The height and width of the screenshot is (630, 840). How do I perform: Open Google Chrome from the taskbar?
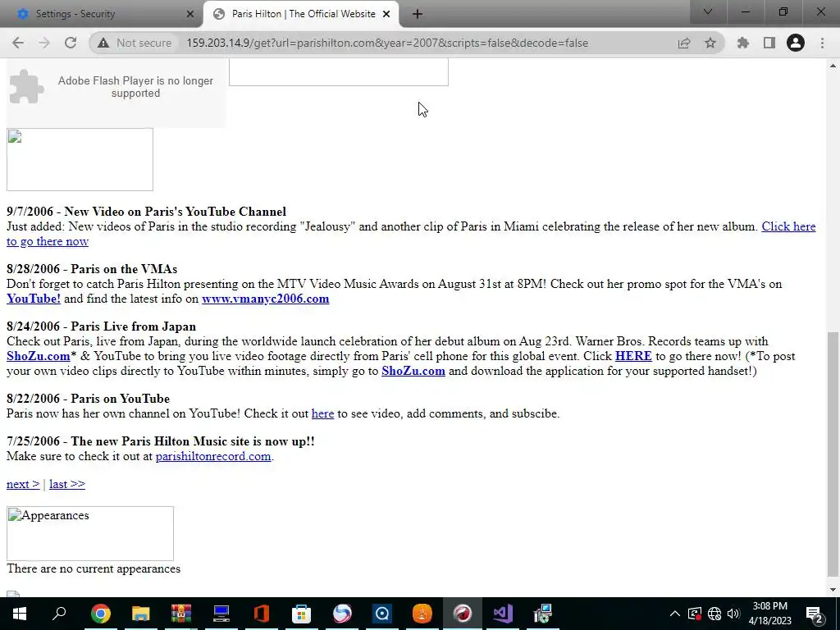tap(101, 614)
